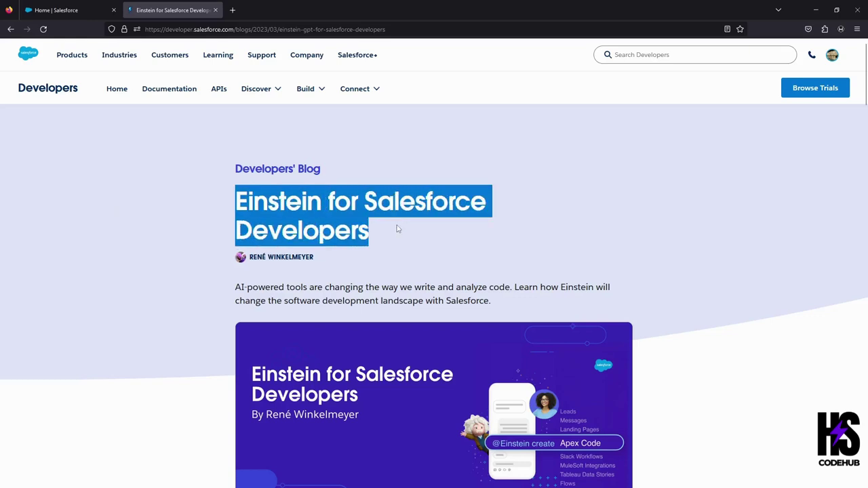Open the Firefox account icon in toolbar
The image size is (868, 488).
[x=841, y=29]
